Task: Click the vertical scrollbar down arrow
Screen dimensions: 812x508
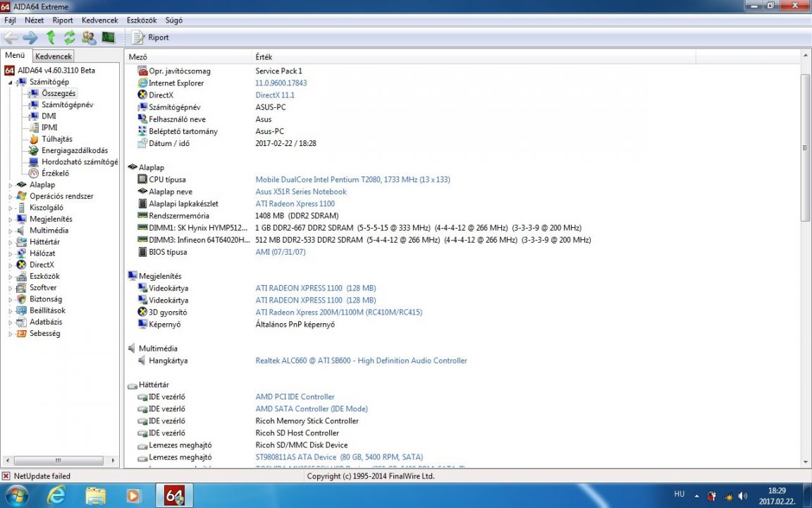Action: point(806,461)
